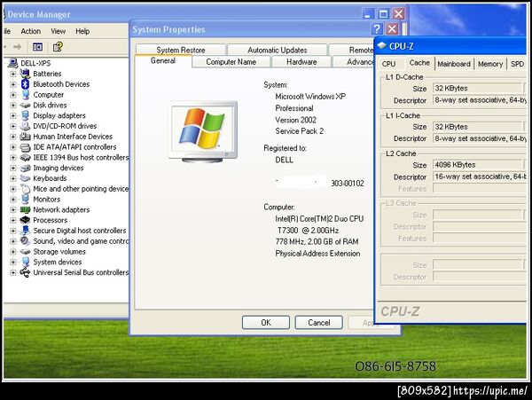Open the Memory tab in CPU-Z
The width and height of the screenshot is (532, 400).
coord(490,64)
